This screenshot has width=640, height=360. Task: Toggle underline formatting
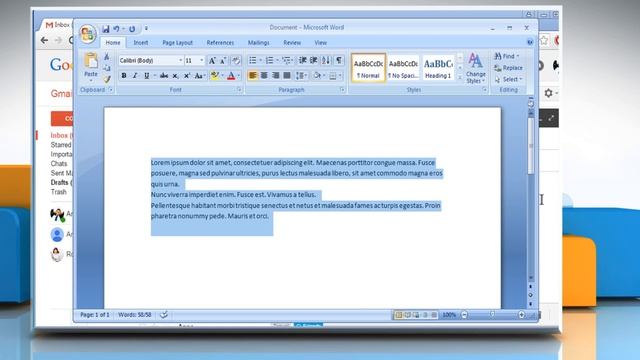[x=146, y=76]
